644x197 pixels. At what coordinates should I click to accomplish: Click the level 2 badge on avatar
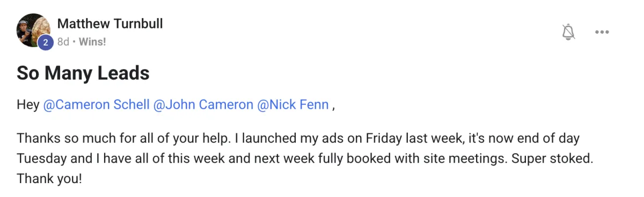pyautogui.click(x=46, y=42)
